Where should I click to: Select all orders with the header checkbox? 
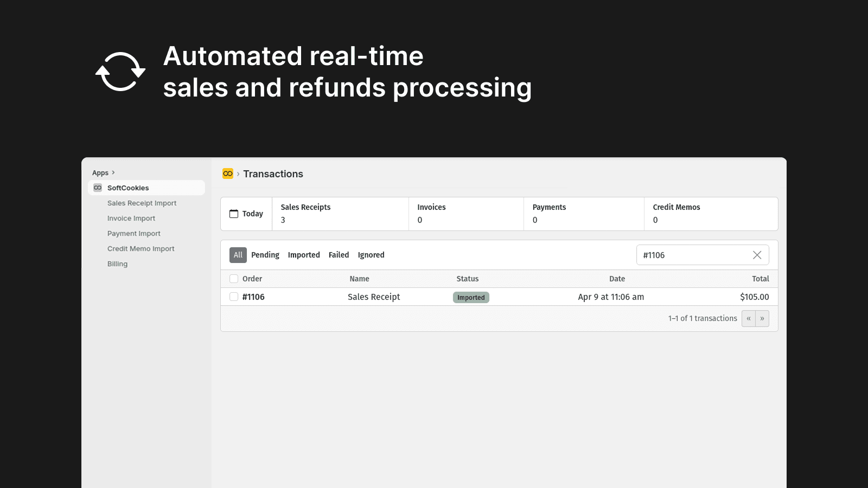(x=234, y=279)
